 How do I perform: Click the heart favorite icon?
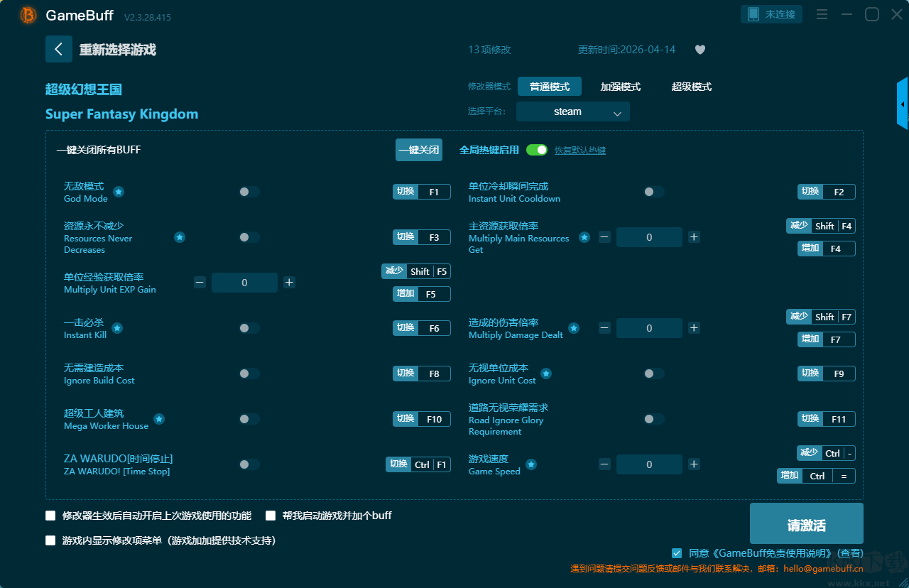coord(700,50)
